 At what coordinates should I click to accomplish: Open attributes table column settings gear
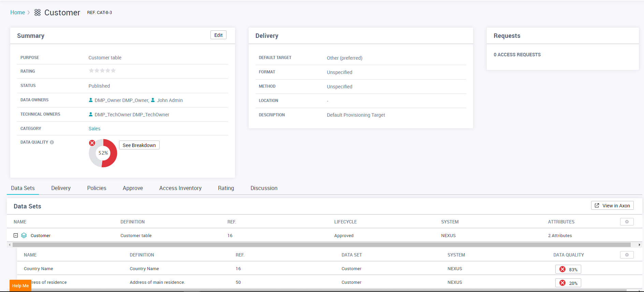coord(627,255)
